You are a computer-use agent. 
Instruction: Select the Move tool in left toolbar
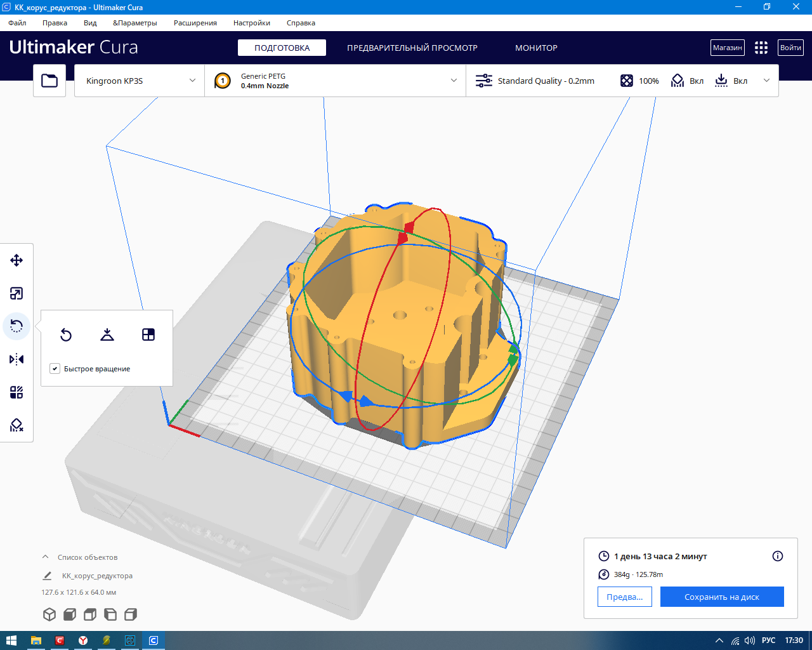(16, 260)
